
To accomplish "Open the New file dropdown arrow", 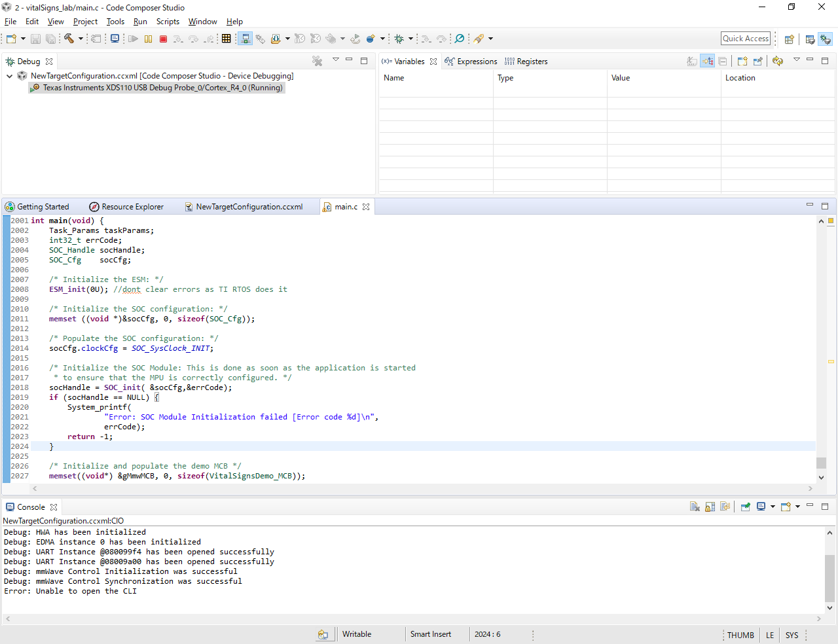I will click(23, 39).
